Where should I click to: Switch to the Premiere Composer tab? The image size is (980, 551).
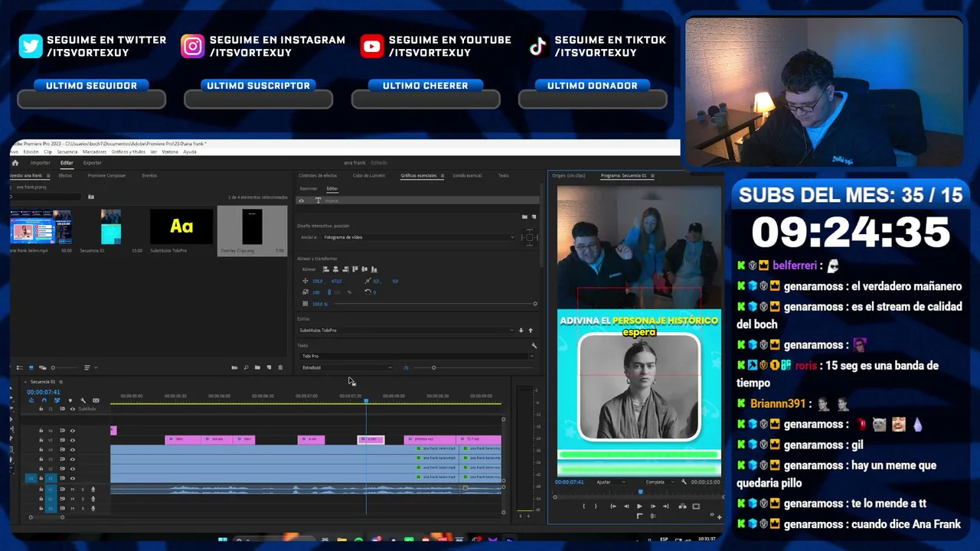click(x=106, y=175)
